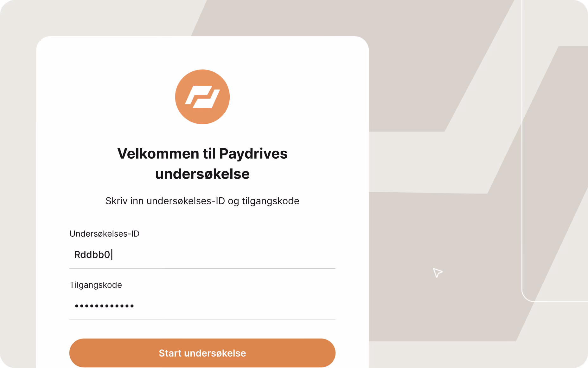Viewport: 588px width, 368px height.
Task: Click the underline below the password dots
Action: (202, 319)
